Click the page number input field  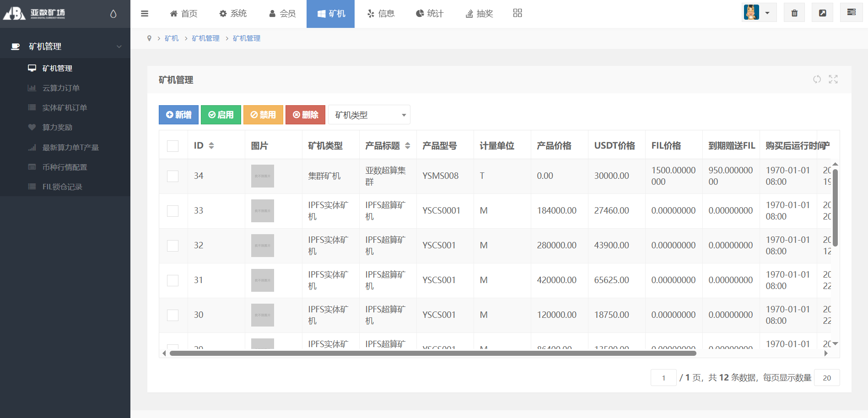pos(663,378)
